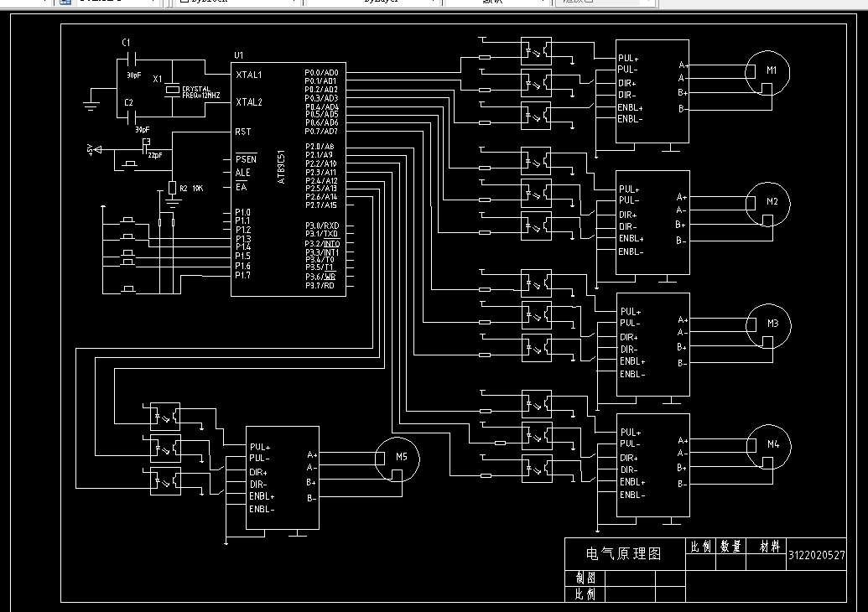This screenshot has width=868, height=612.
Task: Select the P2.0/A8 pin label
Action: [x=320, y=147]
